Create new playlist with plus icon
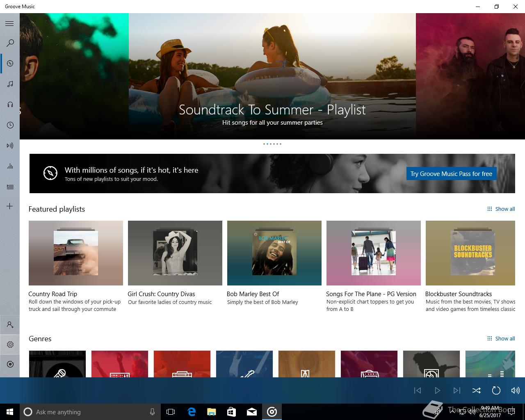The height and width of the screenshot is (420, 525). (10, 206)
